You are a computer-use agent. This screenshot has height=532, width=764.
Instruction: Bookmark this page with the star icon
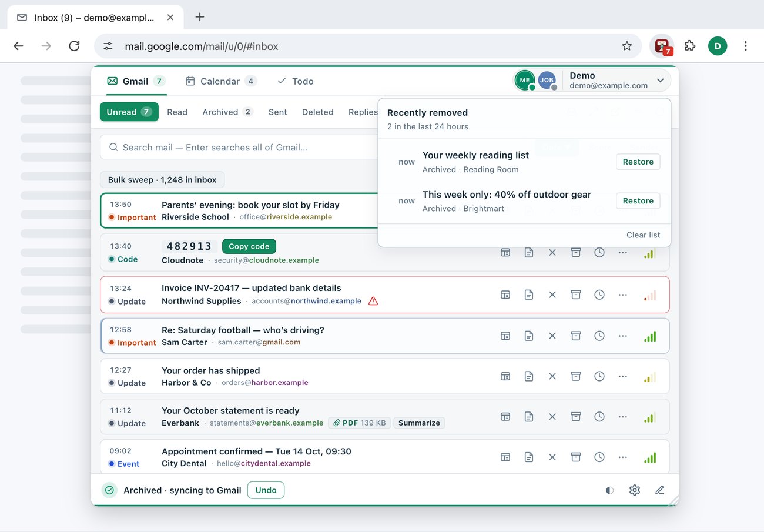click(x=627, y=46)
